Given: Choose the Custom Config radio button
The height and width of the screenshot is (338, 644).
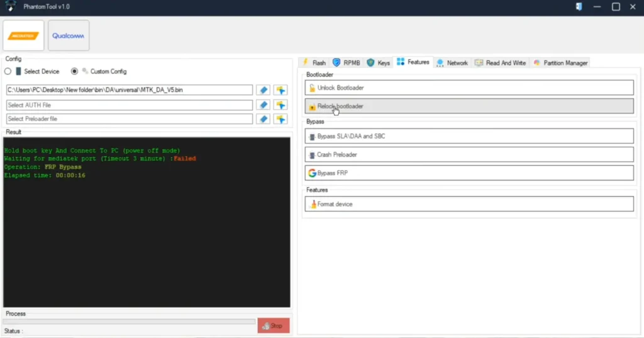Looking at the screenshot, I should point(75,72).
